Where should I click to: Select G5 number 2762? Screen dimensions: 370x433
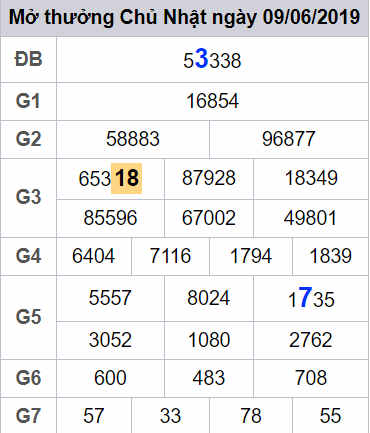310,340
